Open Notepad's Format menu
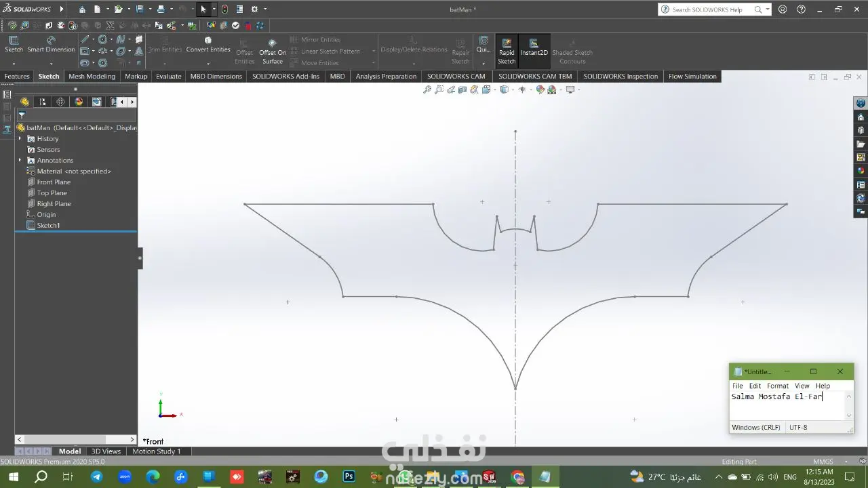Image resolution: width=868 pixels, height=488 pixels. click(x=778, y=386)
